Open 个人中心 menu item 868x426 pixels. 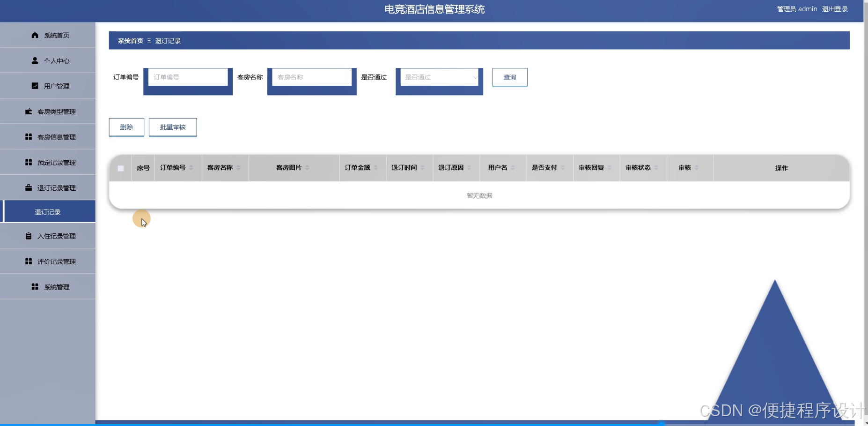(48, 60)
